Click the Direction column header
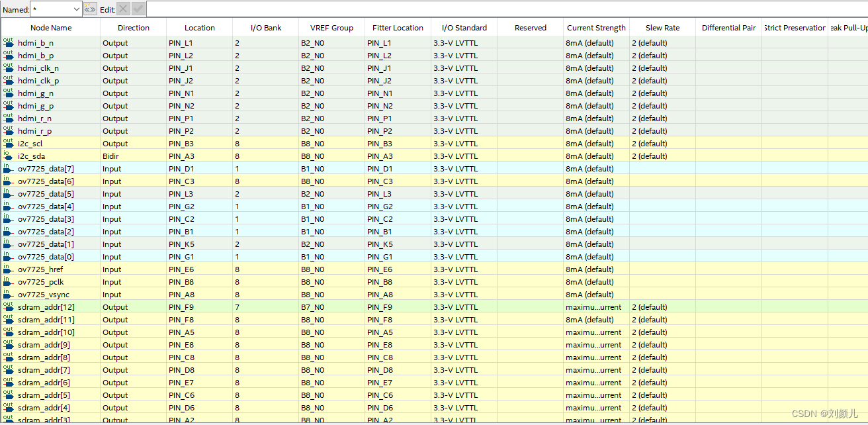 coord(134,28)
